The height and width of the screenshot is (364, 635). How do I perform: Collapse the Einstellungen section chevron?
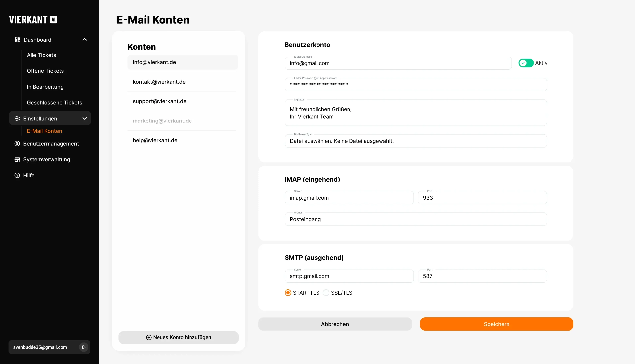click(x=85, y=118)
